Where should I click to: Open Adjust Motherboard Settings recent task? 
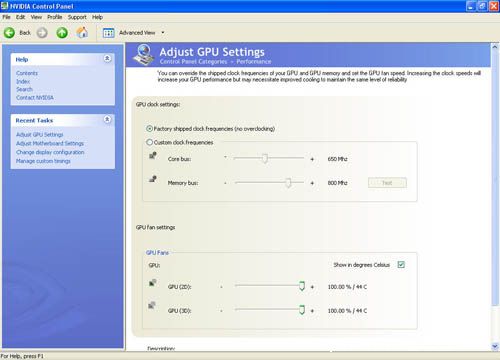(50, 143)
